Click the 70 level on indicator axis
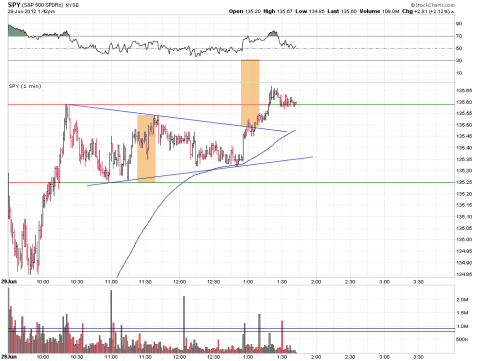The image size is (480, 361). pos(459,36)
